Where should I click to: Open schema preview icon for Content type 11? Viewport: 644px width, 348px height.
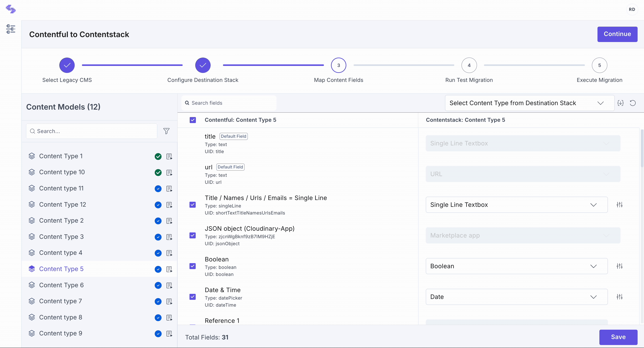tap(169, 189)
